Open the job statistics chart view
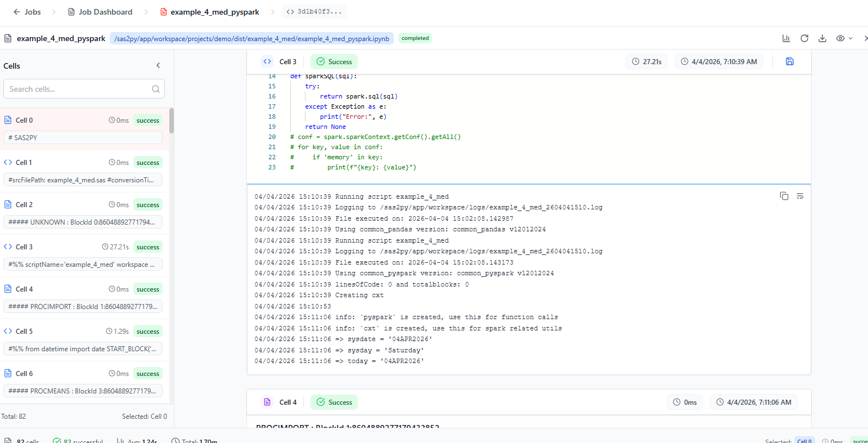 (x=786, y=38)
